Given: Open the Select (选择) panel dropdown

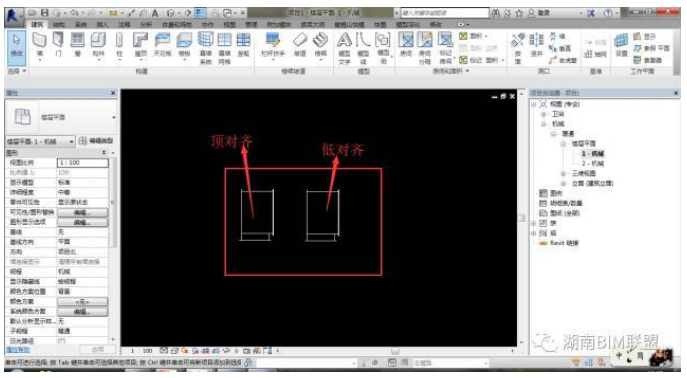Looking at the screenshot, I should tap(17, 71).
